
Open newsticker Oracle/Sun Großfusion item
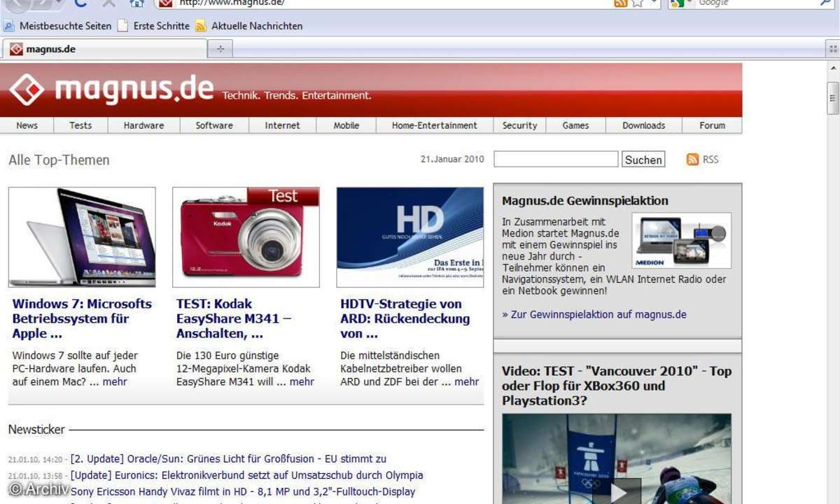(x=228, y=459)
